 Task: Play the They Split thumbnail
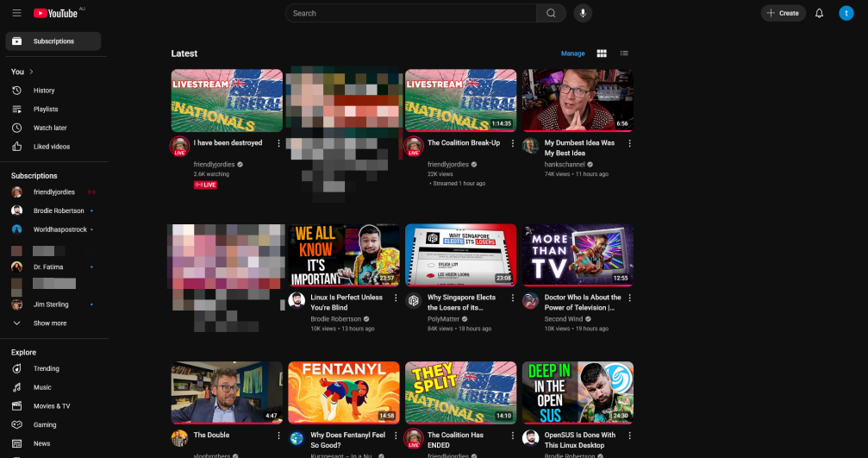[460, 392]
